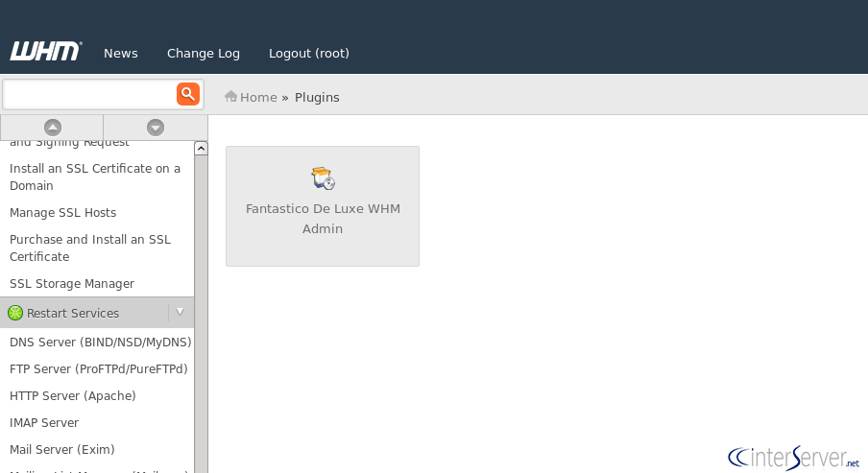Click the sidebar scrollbar up arrow
The height and width of the screenshot is (473, 868).
click(x=201, y=149)
